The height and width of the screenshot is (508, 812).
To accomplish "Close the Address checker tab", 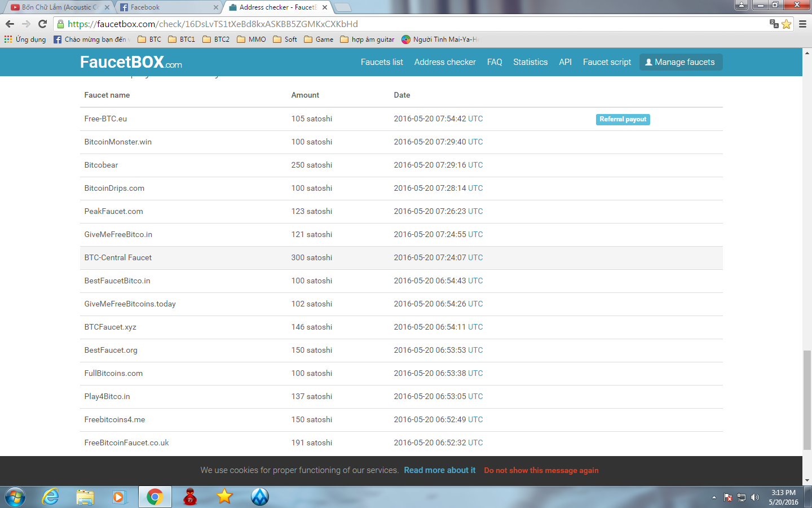I will pyautogui.click(x=325, y=7).
